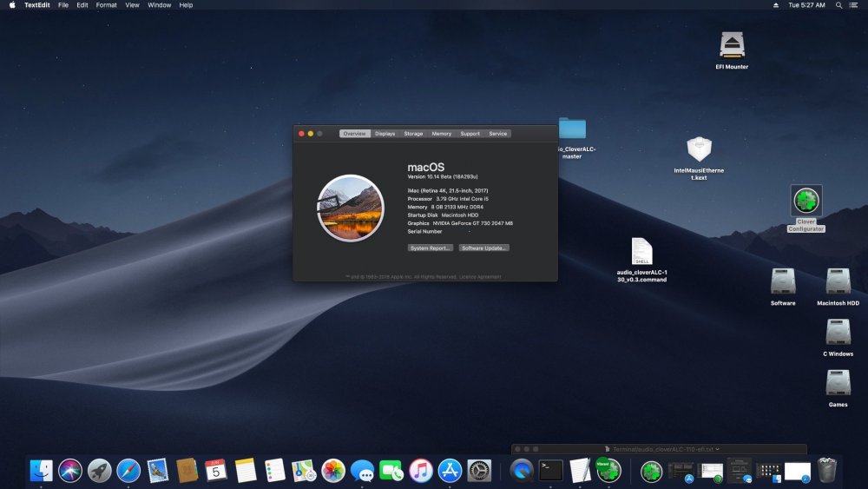868x489 pixels.
Task: Open Calendar icon in Dock
Action: (216, 472)
